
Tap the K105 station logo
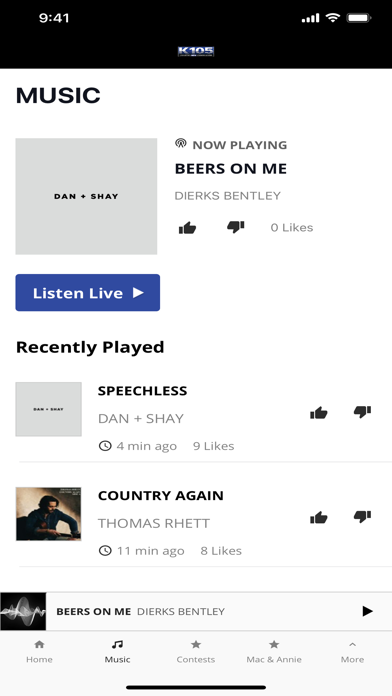[196, 51]
